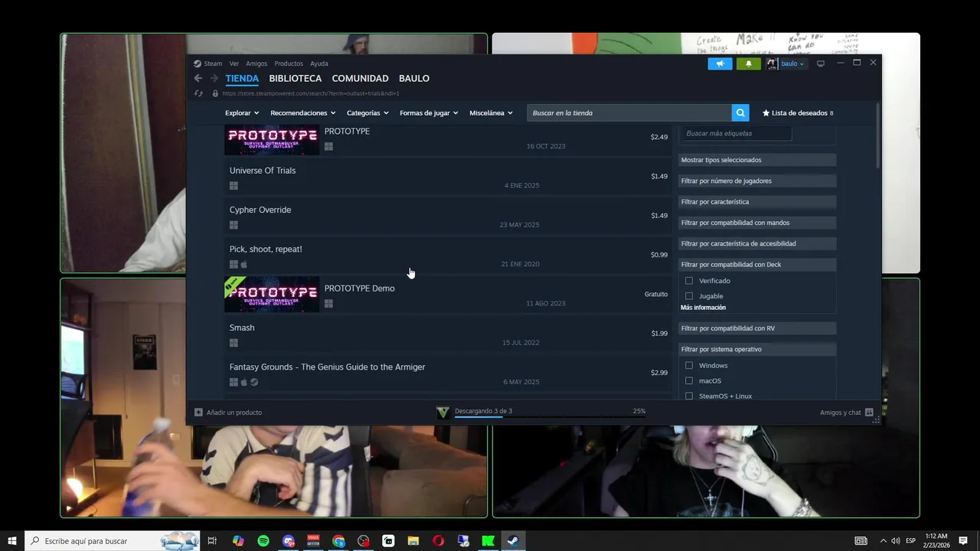Click the padlock icon beside the URL
Image resolution: width=980 pixels, height=551 pixels.
[215, 93]
